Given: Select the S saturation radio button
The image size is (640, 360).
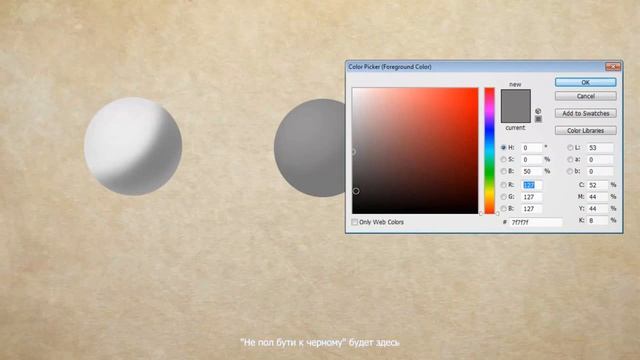Looking at the screenshot, I should pos(503,159).
